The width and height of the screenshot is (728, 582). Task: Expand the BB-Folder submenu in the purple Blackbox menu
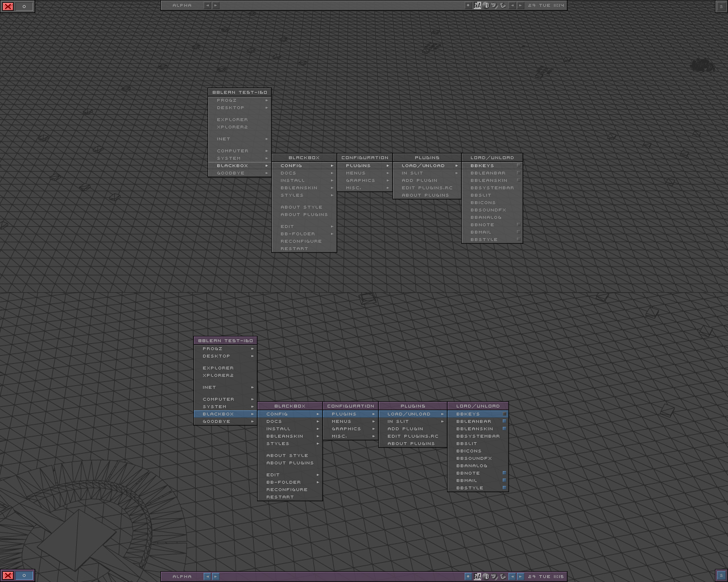290,482
